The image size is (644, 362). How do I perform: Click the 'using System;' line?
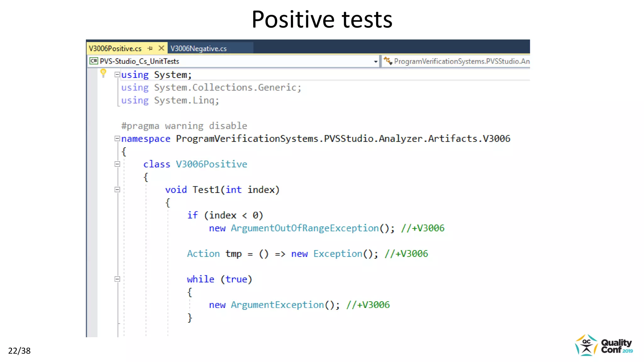click(156, 75)
